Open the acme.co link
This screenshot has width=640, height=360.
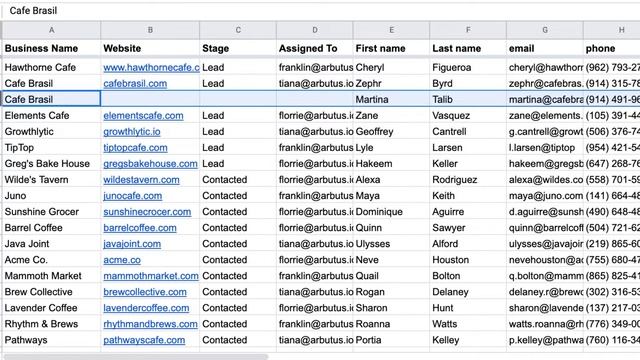(122, 260)
